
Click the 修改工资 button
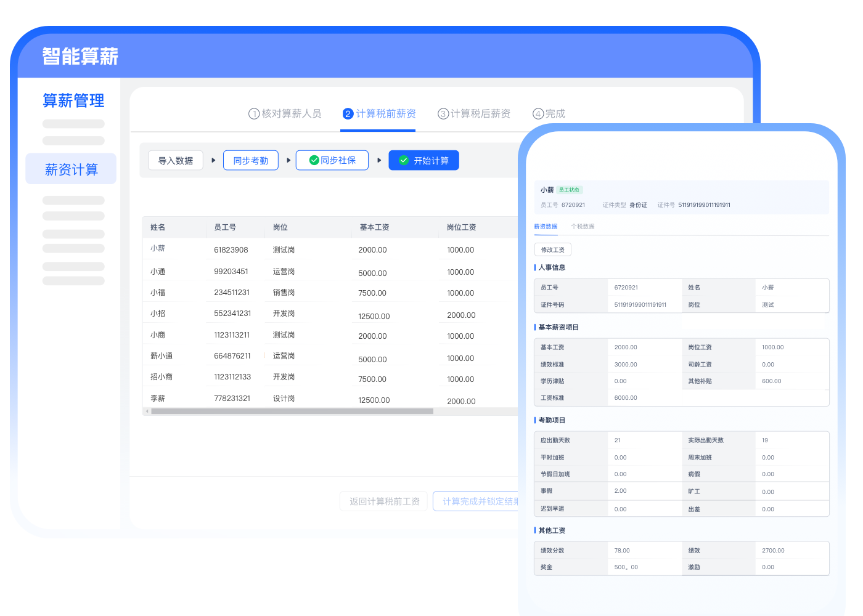(x=552, y=249)
